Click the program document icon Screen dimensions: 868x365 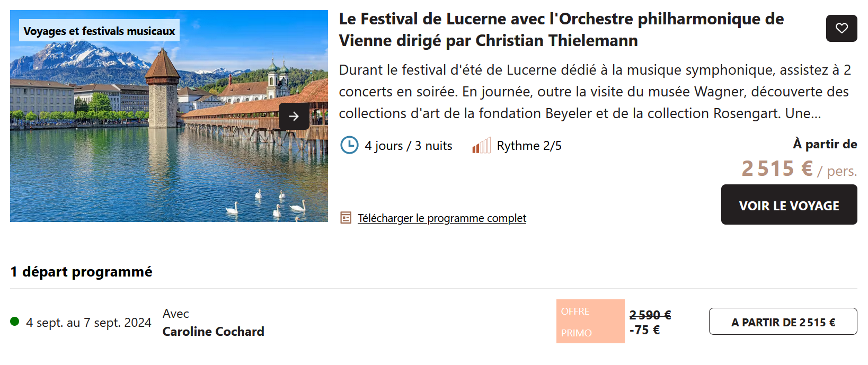click(346, 218)
